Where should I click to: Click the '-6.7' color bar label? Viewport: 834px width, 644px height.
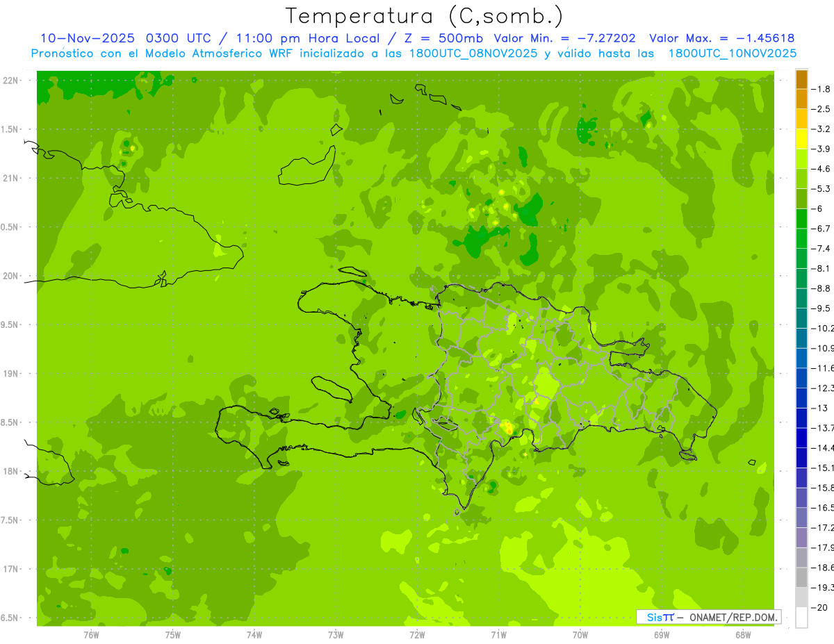tap(821, 229)
